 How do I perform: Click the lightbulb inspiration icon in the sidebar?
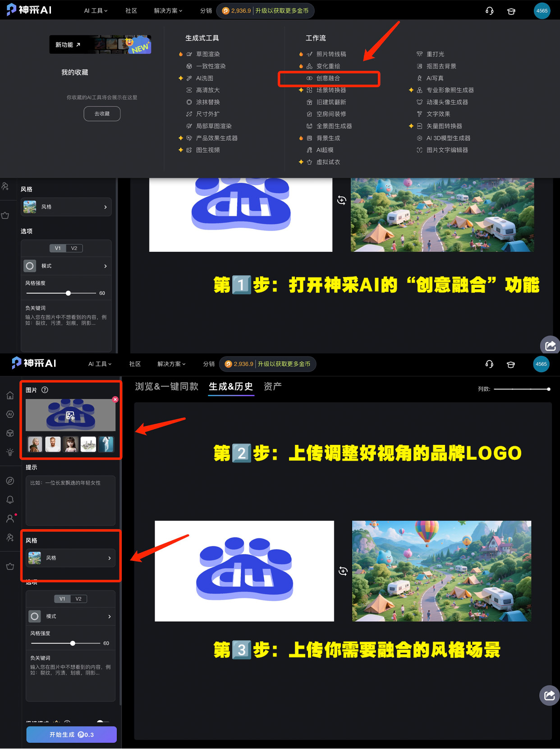tap(10, 452)
